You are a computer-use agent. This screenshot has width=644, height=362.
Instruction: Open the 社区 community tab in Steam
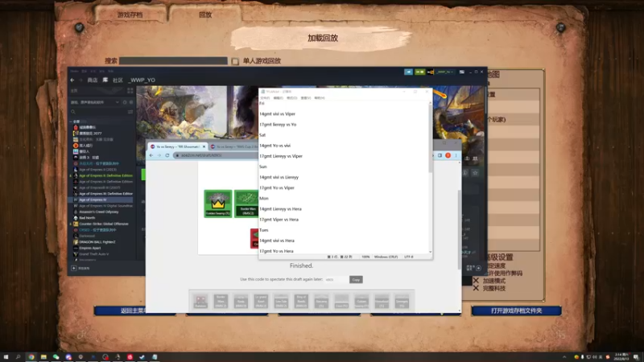pos(118,80)
